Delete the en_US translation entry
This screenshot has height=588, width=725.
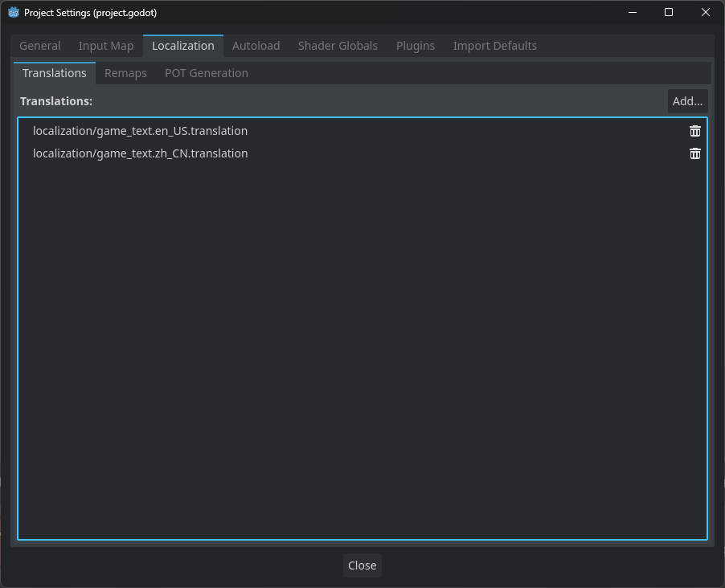click(x=695, y=131)
